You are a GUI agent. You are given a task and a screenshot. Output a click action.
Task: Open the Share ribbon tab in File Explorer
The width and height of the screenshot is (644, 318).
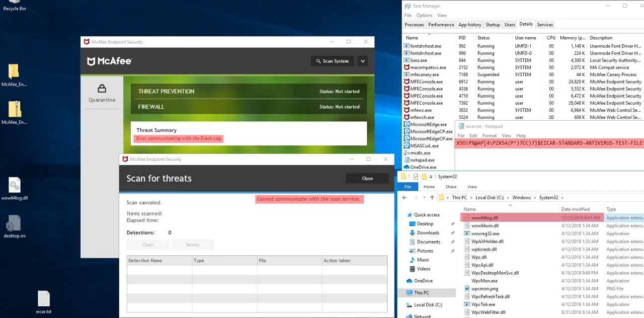[x=451, y=187]
